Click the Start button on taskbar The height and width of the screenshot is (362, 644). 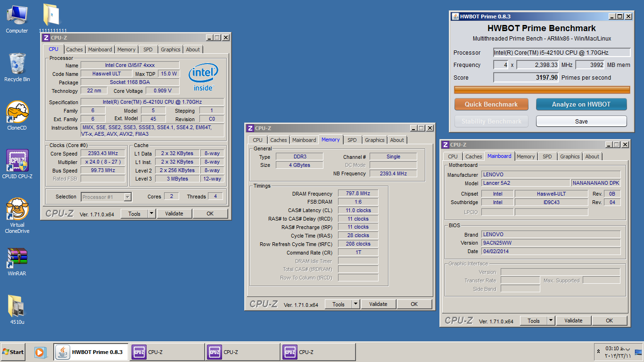(x=13, y=352)
